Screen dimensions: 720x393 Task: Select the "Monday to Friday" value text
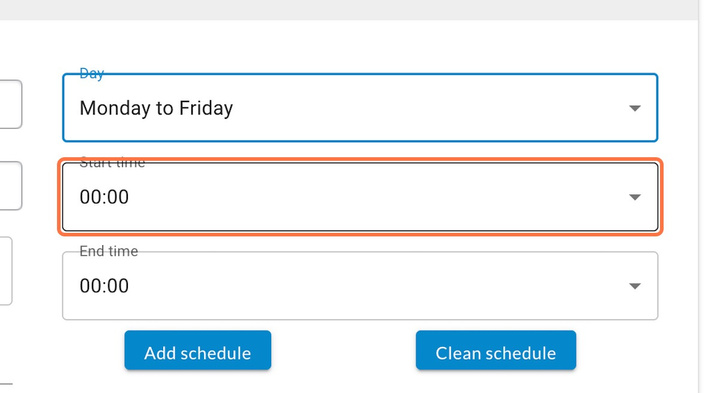click(x=156, y=108)
